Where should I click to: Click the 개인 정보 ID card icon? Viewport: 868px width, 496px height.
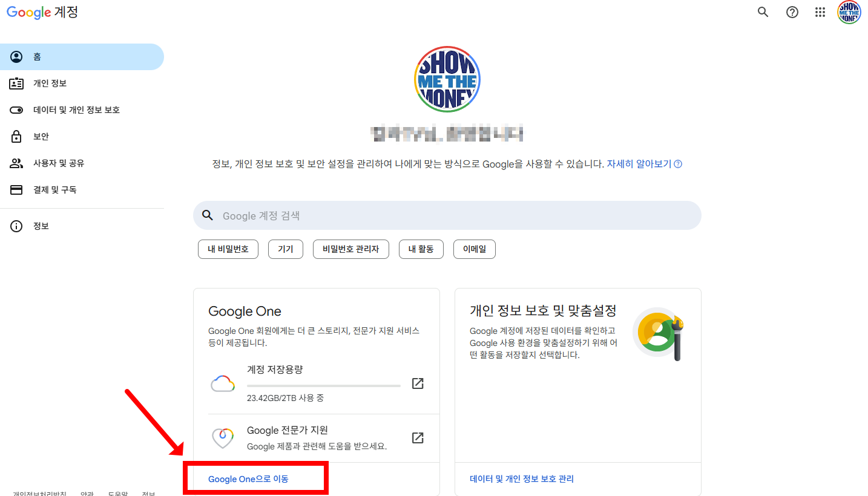pyautogui.click(x=16, y=83)
